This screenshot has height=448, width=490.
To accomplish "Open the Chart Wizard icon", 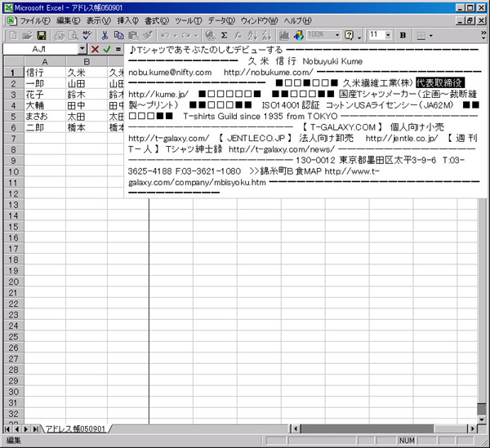I will click(x=284, y=35).
